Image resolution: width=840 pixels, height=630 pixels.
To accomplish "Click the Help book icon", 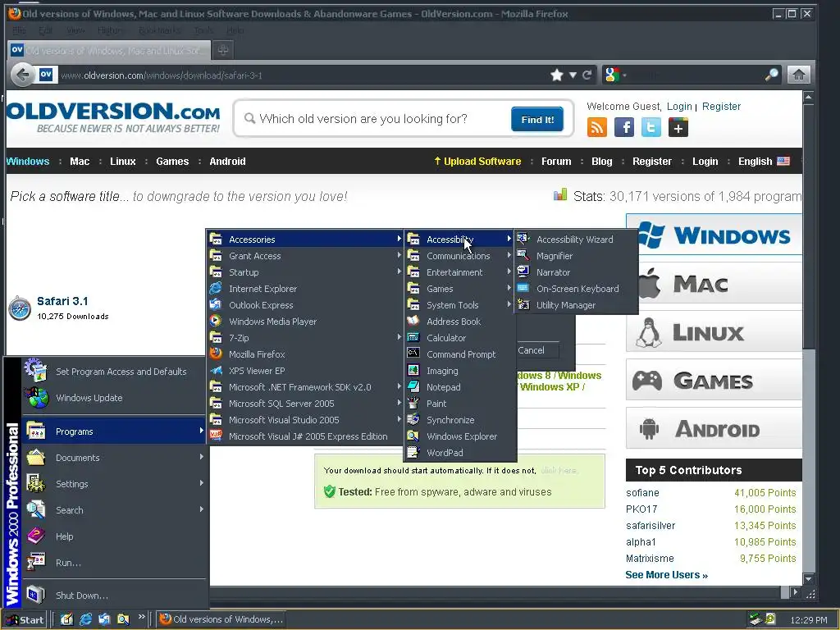I will pyautogui.click(x=36, y=536).
